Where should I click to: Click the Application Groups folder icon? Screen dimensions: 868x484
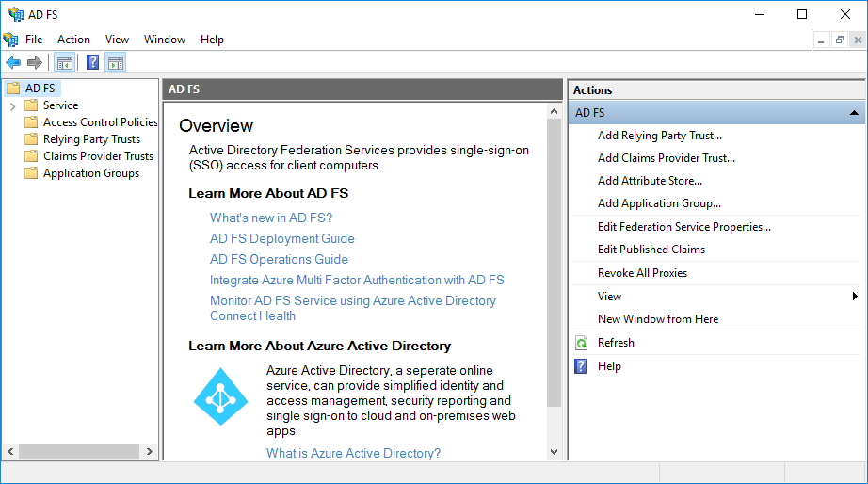tap(31, 173)
